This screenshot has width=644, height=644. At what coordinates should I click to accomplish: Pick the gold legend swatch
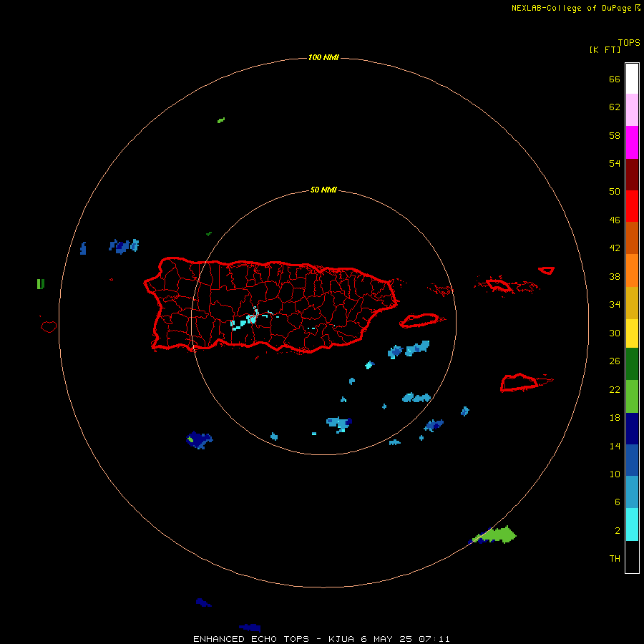click(632, 303)
